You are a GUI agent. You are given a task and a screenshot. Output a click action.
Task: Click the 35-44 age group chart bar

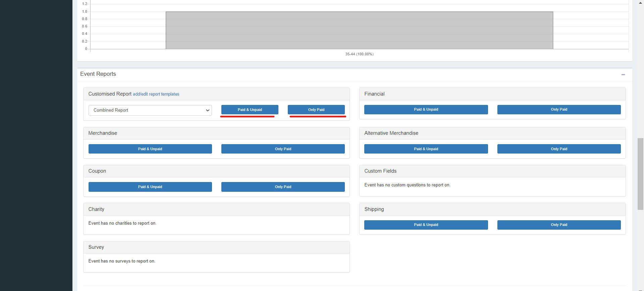click(x=359, y=31)
